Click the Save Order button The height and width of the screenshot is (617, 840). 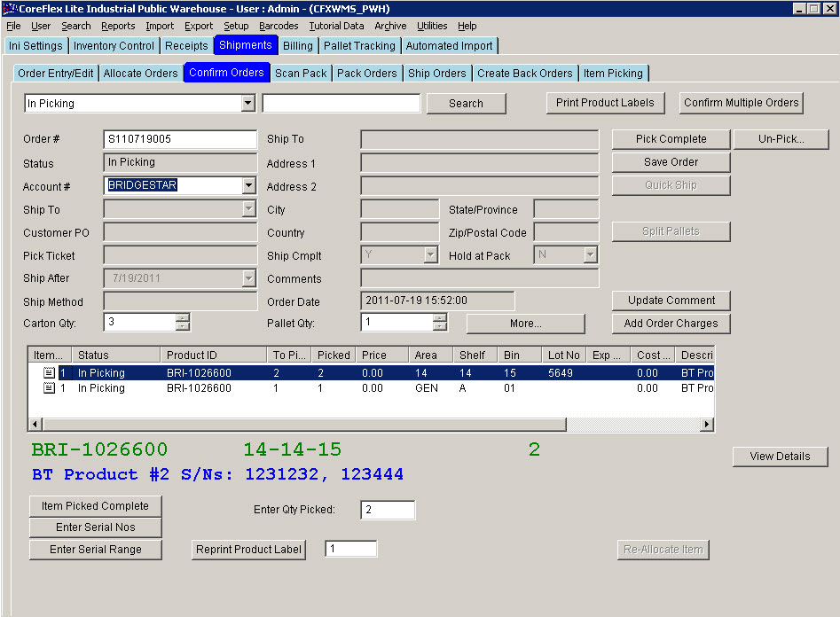pos(671,161)
